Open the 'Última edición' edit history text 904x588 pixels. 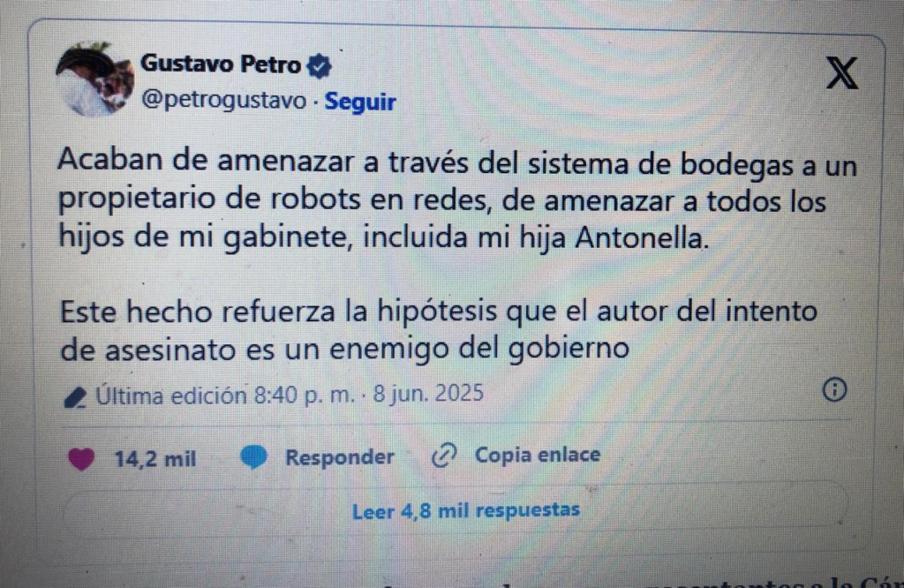tap(171, 396)
